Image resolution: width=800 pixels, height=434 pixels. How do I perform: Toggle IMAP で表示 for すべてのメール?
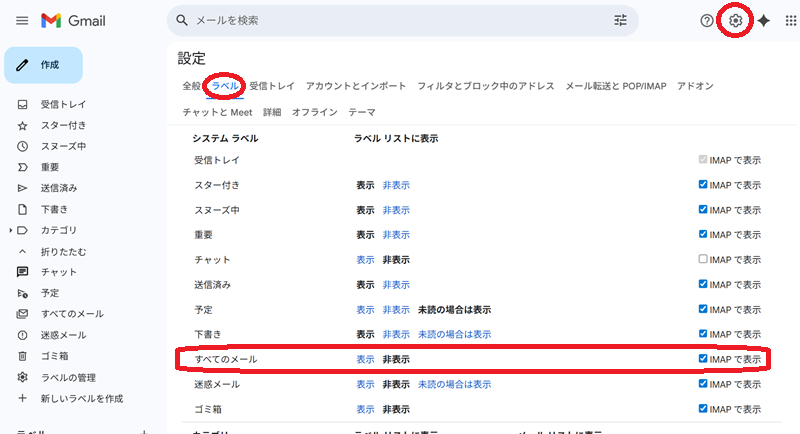[x=703, y=359]
